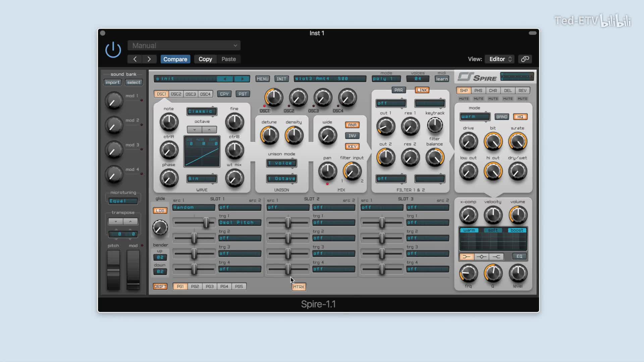The width and height of the screenshot is (644, 362).
Task: Click octave down arrow in the WAVE section
Action: (x=195, y=130)
